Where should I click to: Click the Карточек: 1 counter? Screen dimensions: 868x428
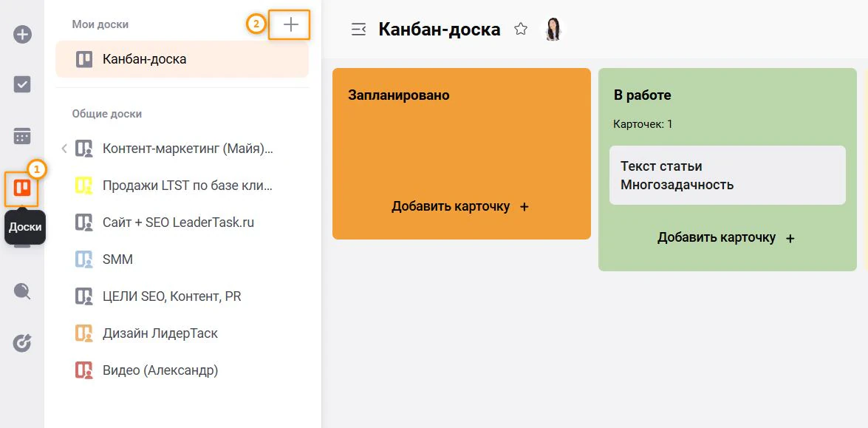coord(643,124)
